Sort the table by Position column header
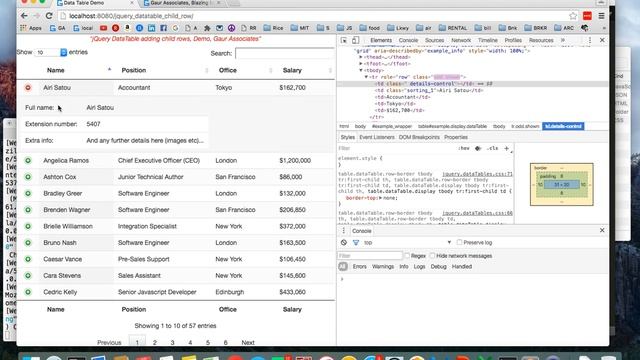 pos(134,70)
